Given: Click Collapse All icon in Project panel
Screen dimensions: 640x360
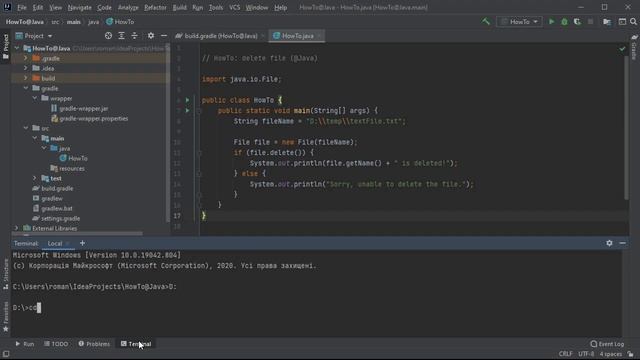Looking at the screenshot, I should click(134, 36).
